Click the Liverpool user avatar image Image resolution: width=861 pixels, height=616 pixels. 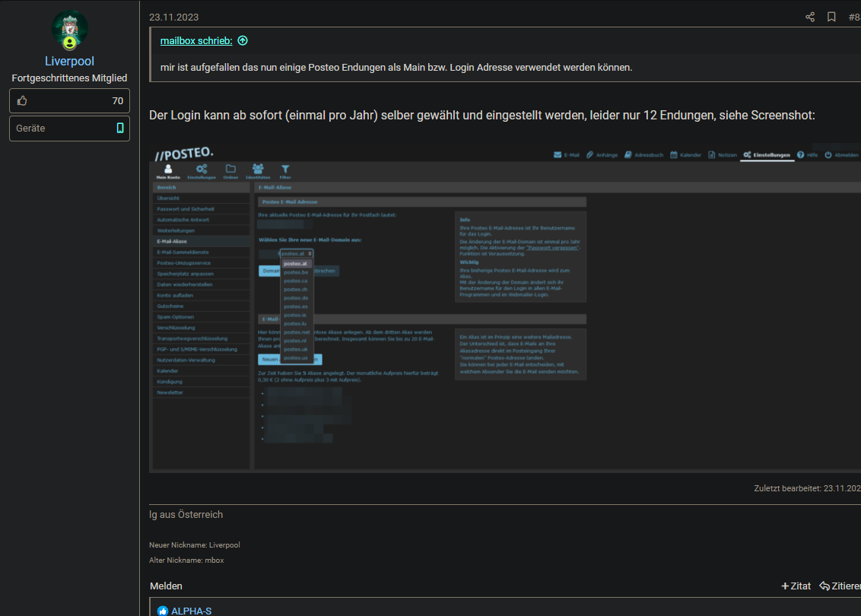coord(69,29)
